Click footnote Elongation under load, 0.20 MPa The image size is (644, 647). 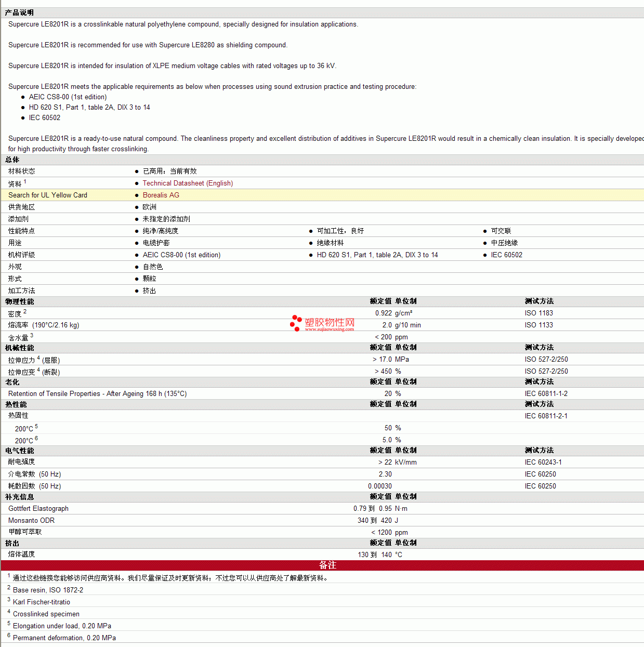62,626
